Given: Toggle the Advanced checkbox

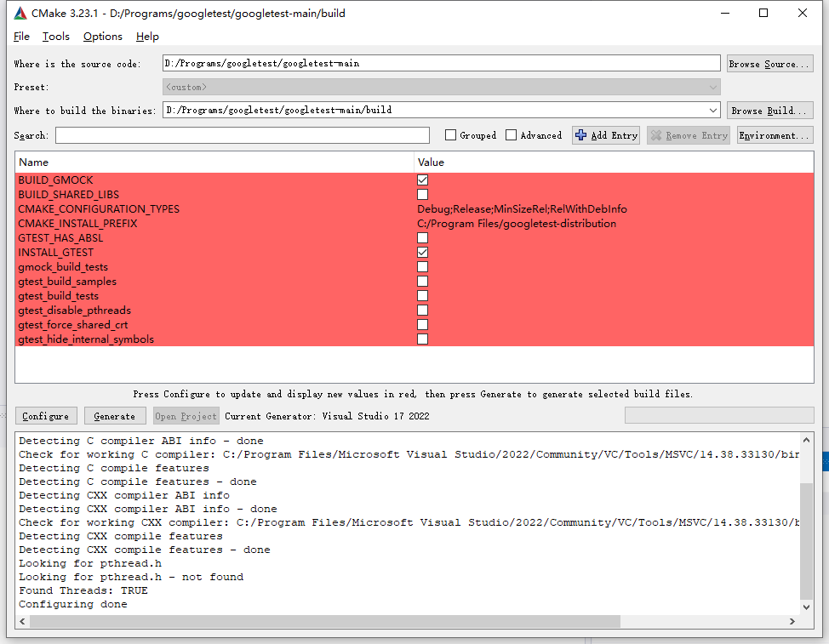Looking at the screenshot, I should coord(511,135).
